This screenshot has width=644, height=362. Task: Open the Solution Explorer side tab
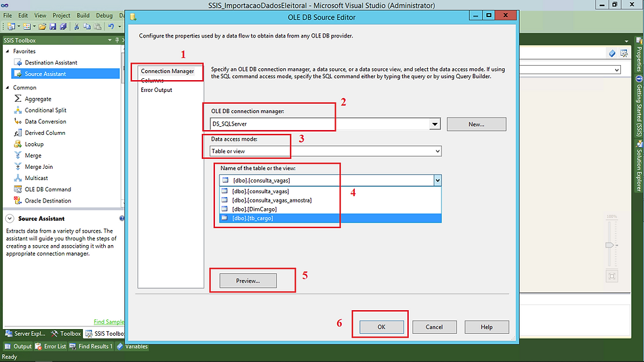pyautogui.click(x=639, y=166)
